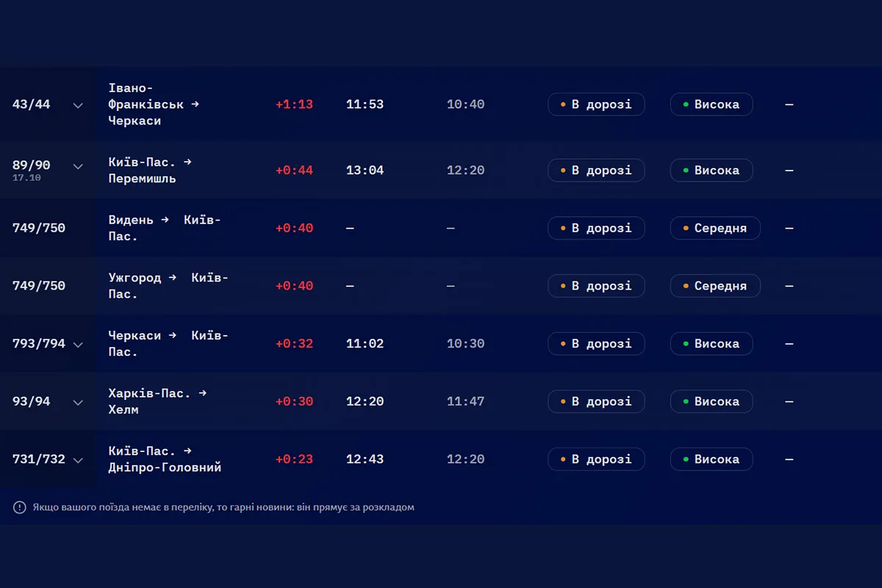This screenshot has height=588, width=882.
Task: Select route Черкаси → Київ-Пас.
Action: tap(168, 343)
